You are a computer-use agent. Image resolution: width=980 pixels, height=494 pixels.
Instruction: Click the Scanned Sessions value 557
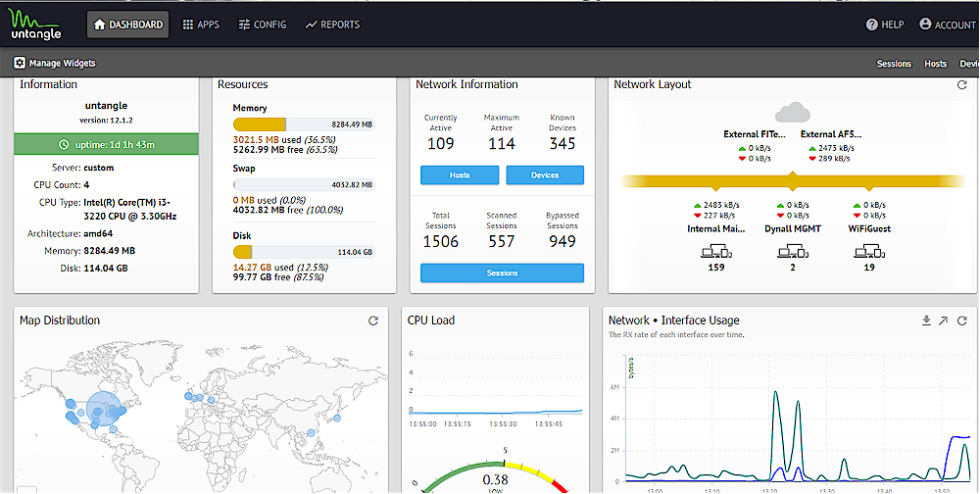501,241
